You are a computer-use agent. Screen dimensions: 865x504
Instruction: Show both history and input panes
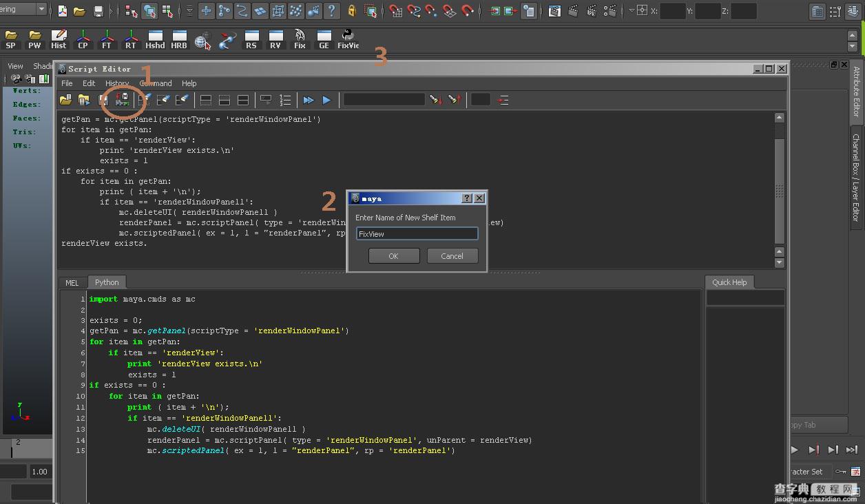pyautogui.click(x=242, y=101)
